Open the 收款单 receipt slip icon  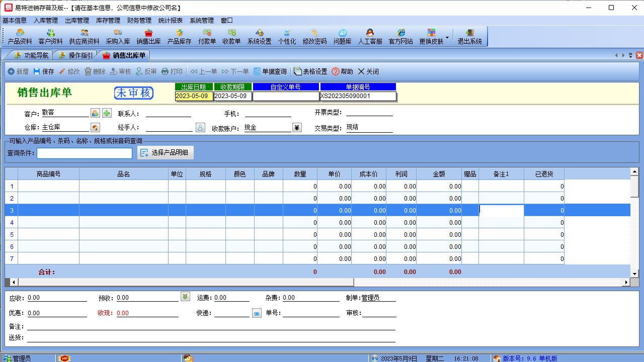tap(231, 36)
